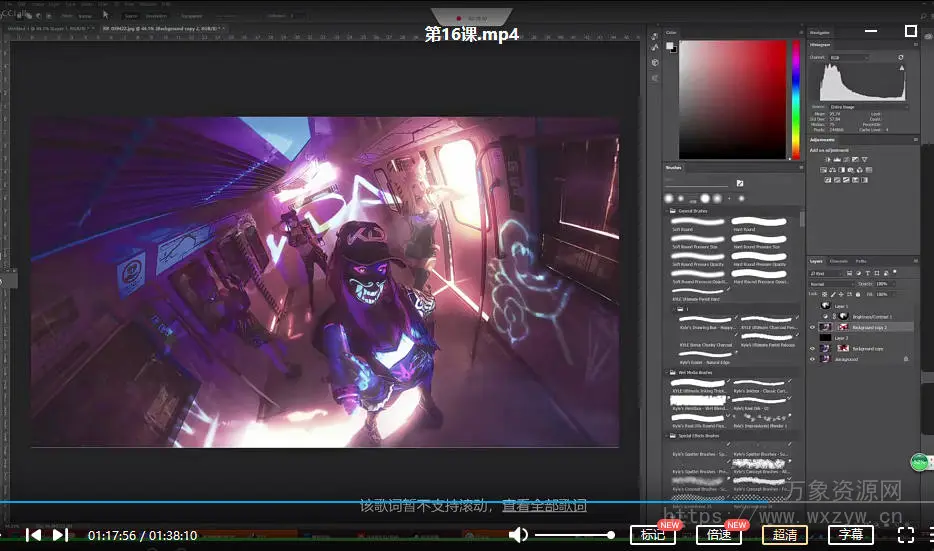Open the layer blend mode Normal dropdown

tap(832, 284)
